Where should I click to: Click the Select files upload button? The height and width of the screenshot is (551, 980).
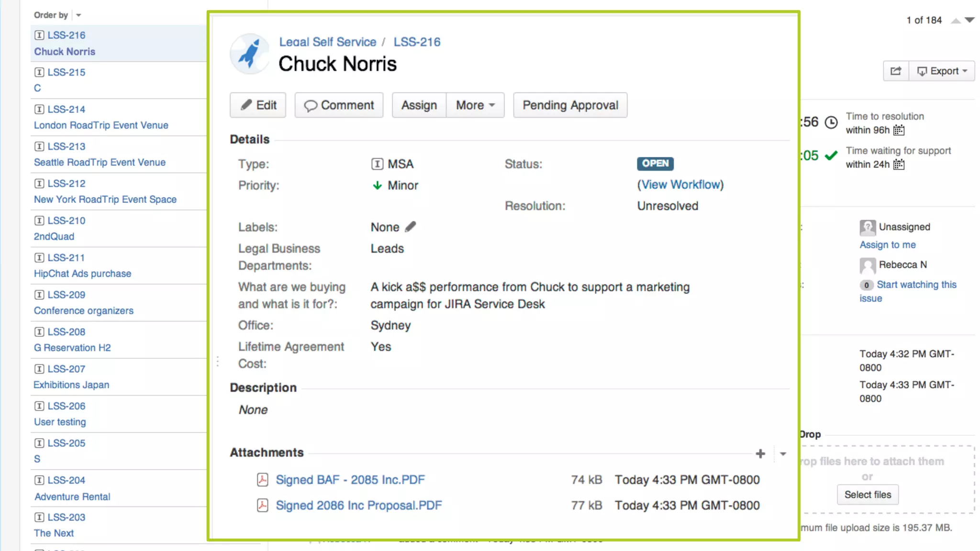[867, 495]
